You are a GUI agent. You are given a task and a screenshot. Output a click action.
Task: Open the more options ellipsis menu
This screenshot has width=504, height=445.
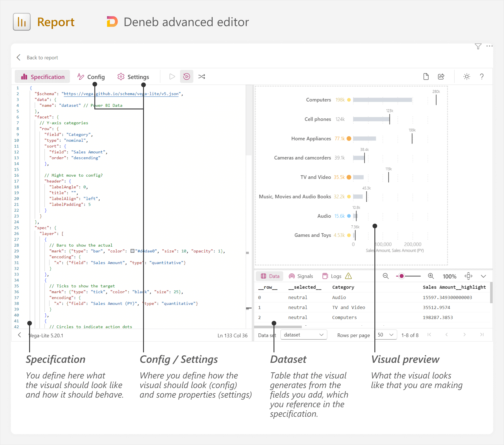489,46
